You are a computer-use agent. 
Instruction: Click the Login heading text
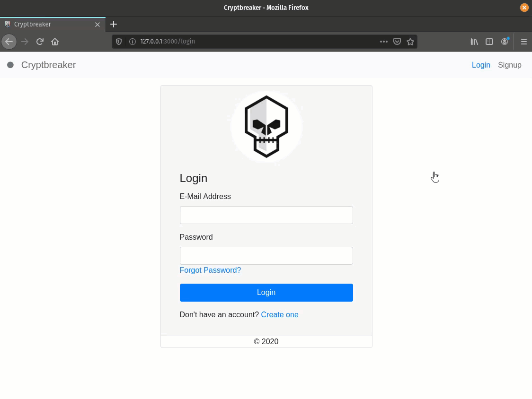(194, 178)
